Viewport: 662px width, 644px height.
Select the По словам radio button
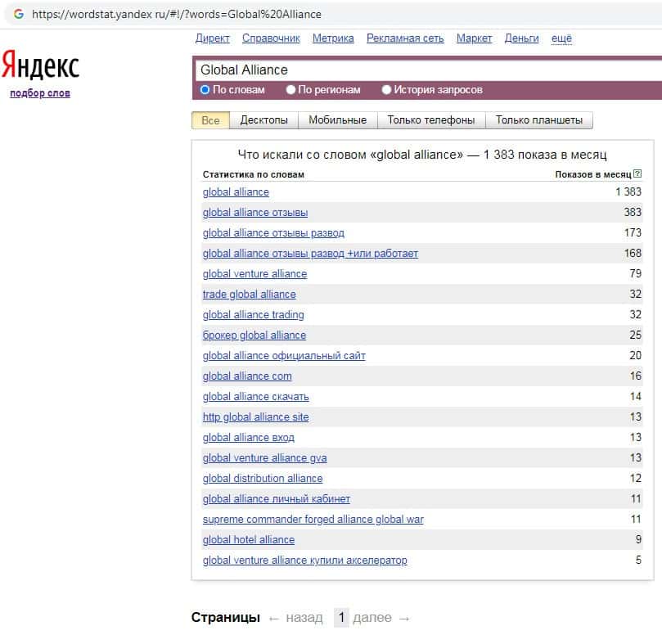205,90
